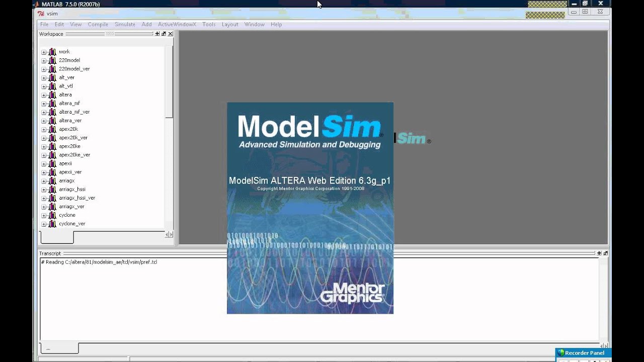Undock the Transcript pane
This screenshot has height=362, width=644.
coord(605,253)
